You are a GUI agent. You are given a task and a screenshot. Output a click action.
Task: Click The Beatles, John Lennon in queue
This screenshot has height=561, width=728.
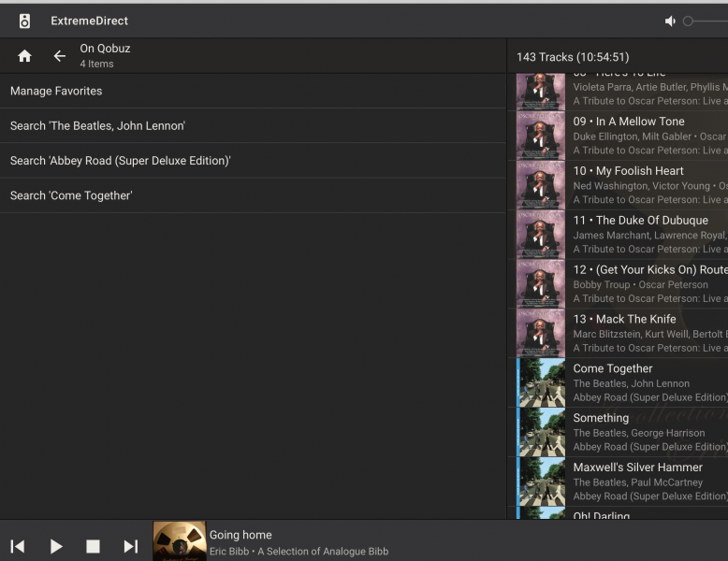pos(632,383)
